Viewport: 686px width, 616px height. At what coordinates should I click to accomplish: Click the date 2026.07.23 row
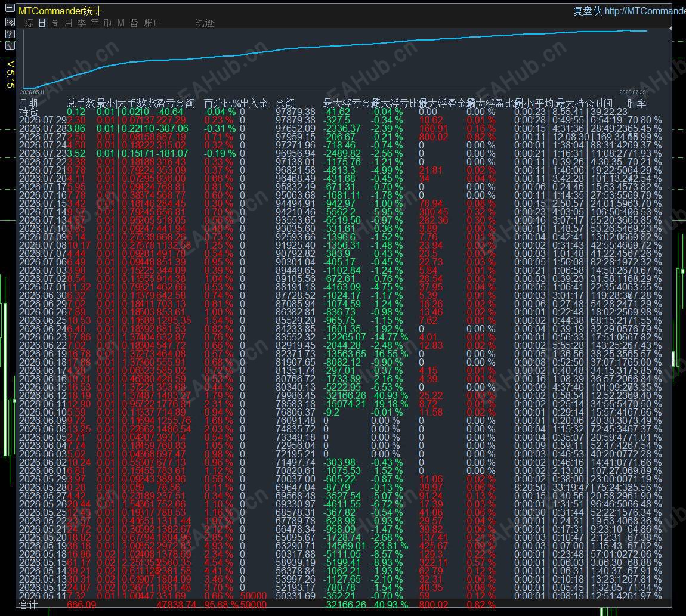coord(43,153)
